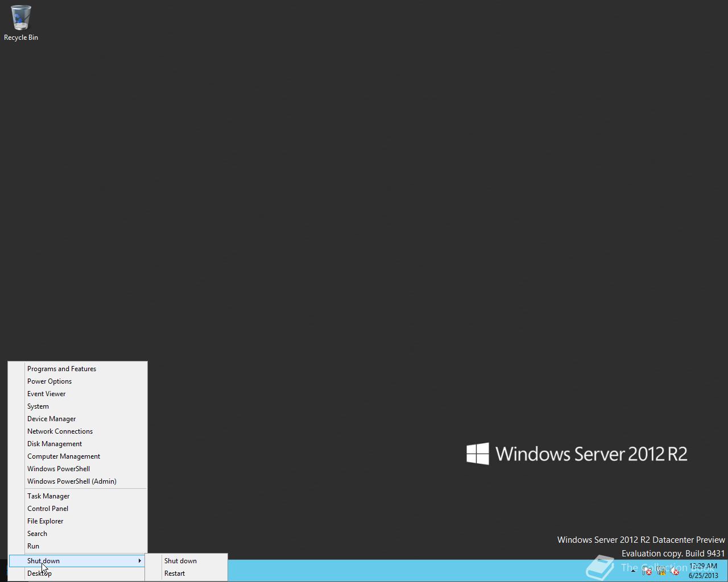Image resolution: width=728 pixels, height=582 pixels.
Task: Open Device Manager
Action: tap(78, 419)
